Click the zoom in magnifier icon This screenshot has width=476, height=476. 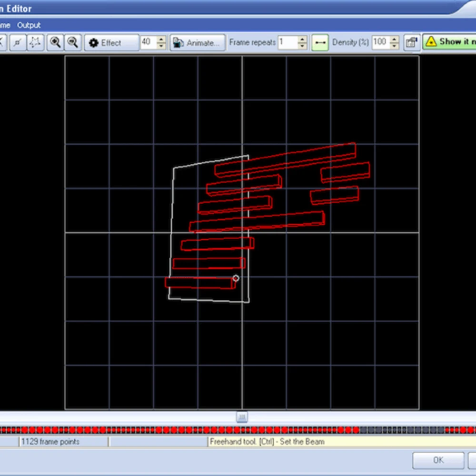pos(55,42)
